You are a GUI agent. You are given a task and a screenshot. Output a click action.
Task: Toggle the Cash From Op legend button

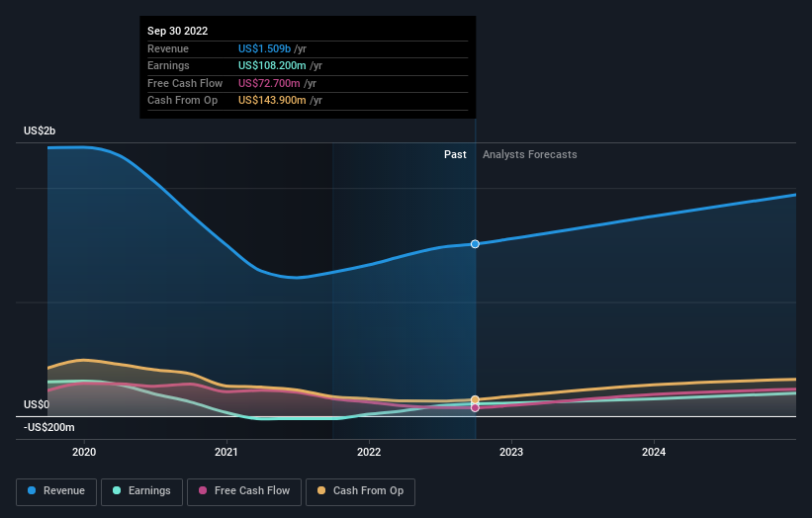(360, 491)
